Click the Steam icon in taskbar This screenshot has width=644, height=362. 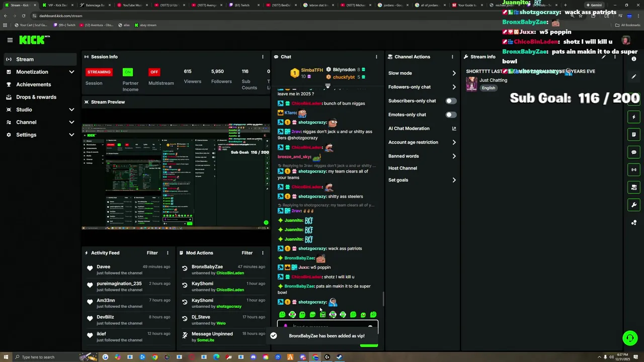pyautogui.click(x=339, y=357)
